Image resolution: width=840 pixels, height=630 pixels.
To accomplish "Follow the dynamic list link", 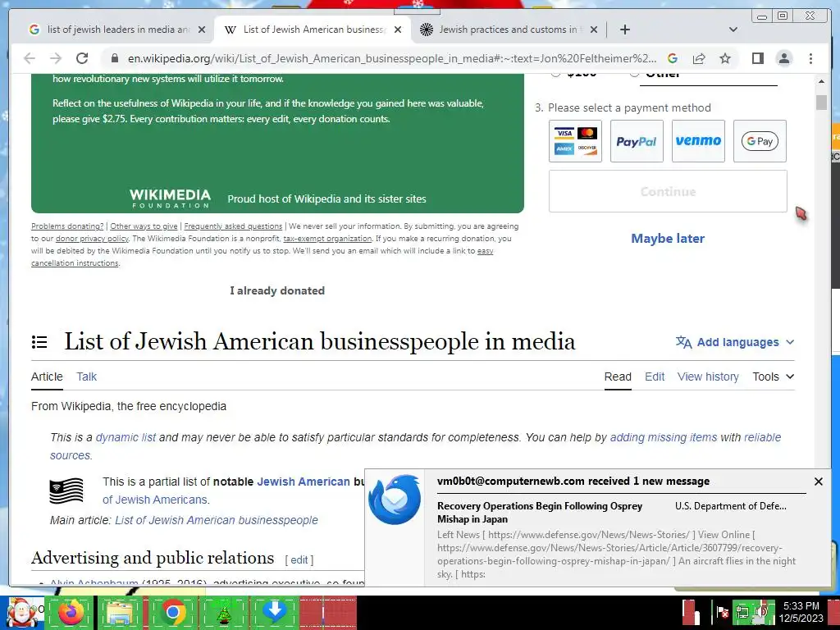I will point(126,437).
